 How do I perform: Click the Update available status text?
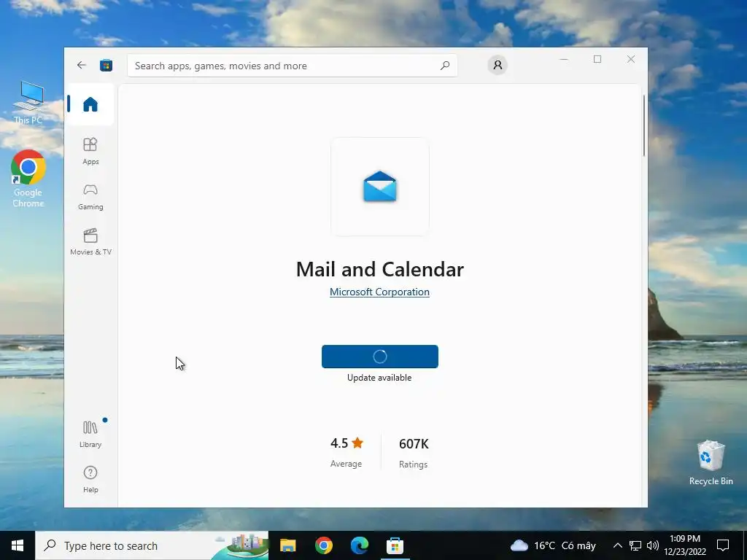click(379, 378)
